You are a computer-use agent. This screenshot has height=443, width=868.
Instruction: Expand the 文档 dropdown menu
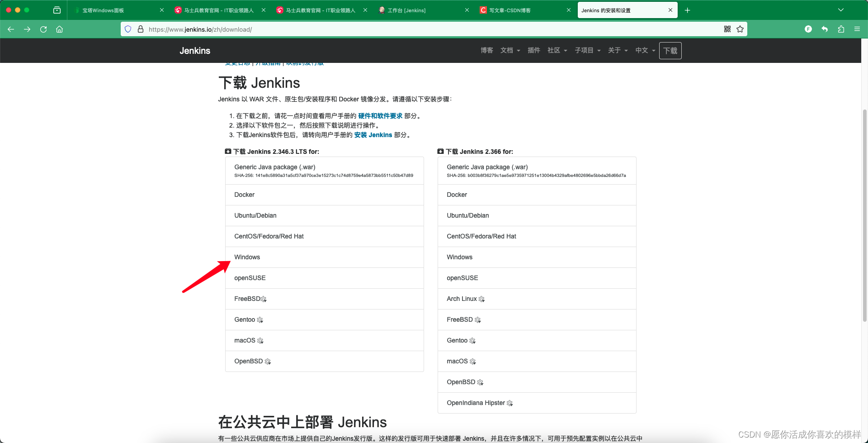tap(510, 50)
